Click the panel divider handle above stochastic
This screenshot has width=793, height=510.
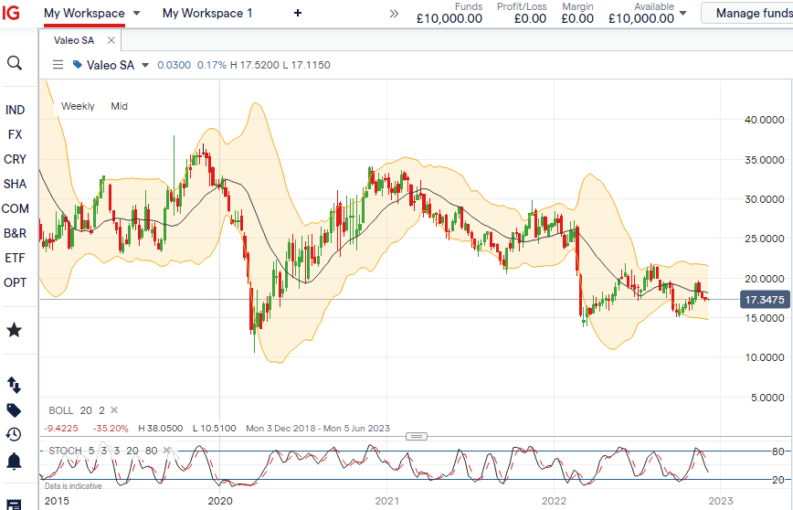416,436
